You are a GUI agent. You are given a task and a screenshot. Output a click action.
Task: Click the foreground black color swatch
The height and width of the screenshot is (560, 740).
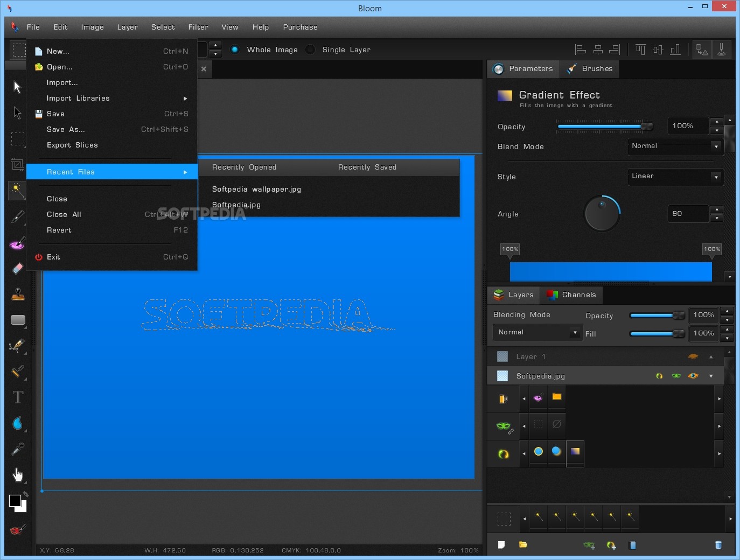tap(15, 501)
